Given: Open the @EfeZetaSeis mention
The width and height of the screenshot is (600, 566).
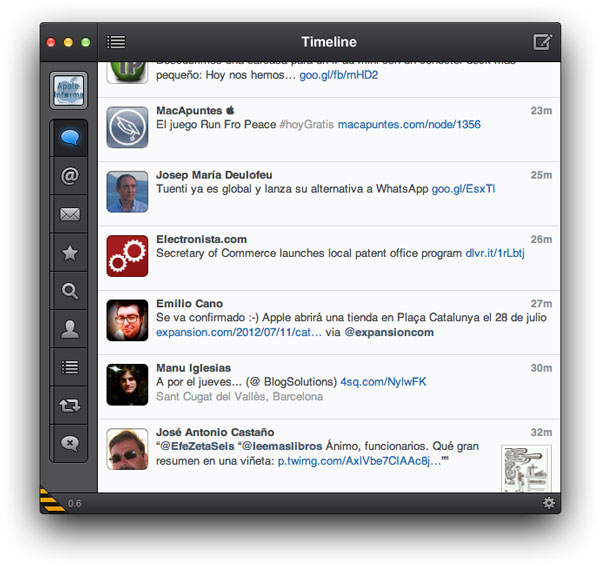Looking at the screenshot, I should (197, 446).
